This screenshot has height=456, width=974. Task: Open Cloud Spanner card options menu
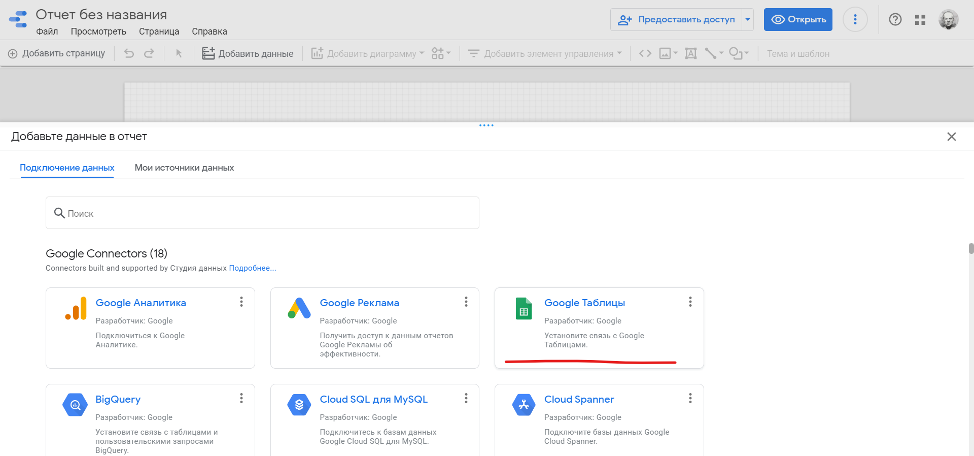click(x=690, y=399)
